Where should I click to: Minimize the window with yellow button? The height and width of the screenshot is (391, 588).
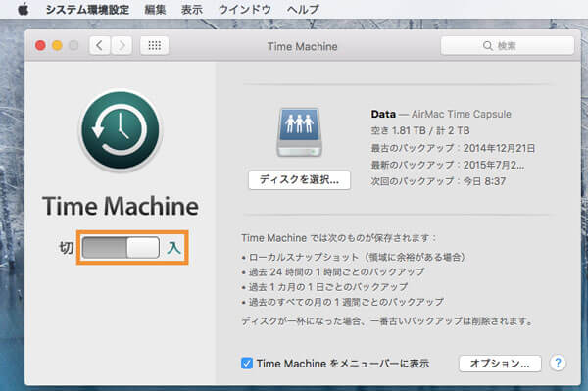pyautogui.click(x=57, y=46)
